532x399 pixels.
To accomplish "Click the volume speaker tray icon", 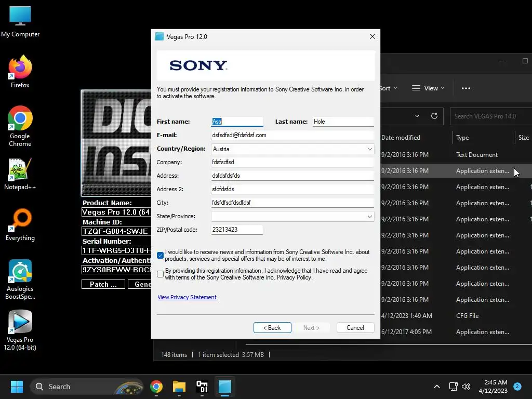I will point(466,387).
